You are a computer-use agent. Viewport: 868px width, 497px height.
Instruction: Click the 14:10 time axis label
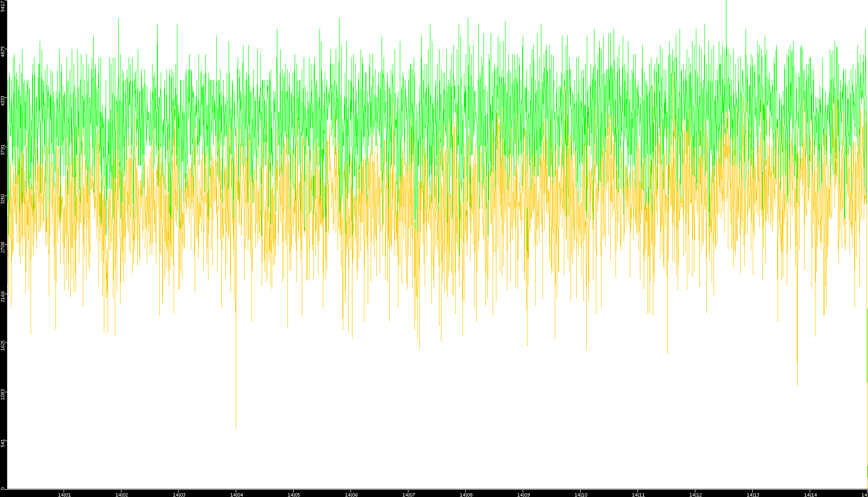pyautogui.click(x=581, y=495)
